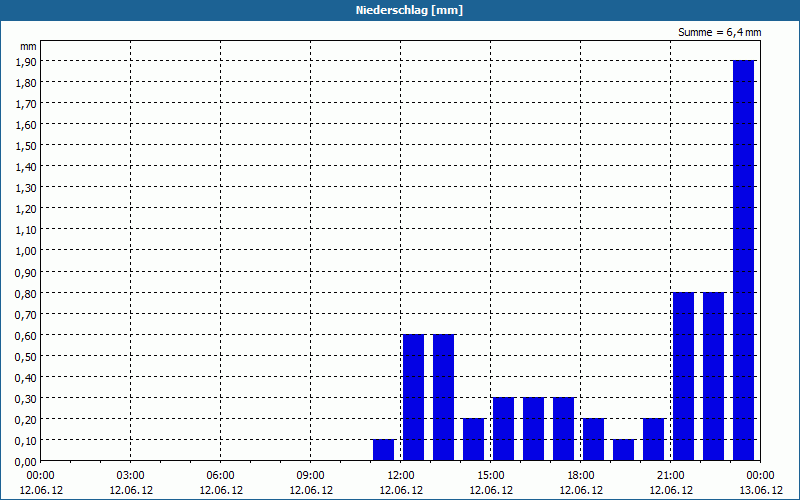Click the 0,60 bar starting at 12:00
Viewport: 800px width, 500px height.
pyautogui.click(x=414, y=397)
